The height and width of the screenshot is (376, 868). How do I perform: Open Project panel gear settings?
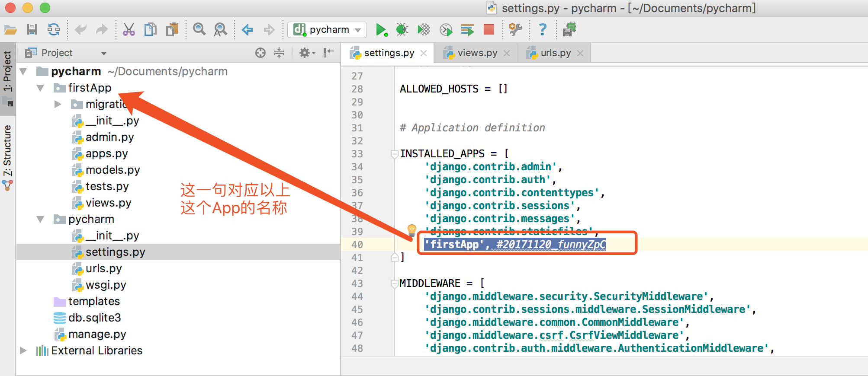(307, 53)
